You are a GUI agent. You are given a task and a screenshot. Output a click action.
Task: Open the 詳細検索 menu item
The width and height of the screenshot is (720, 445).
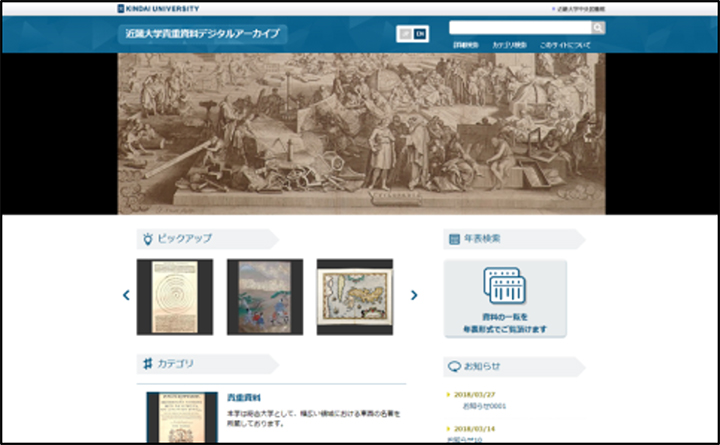click(x=466, y=45)
